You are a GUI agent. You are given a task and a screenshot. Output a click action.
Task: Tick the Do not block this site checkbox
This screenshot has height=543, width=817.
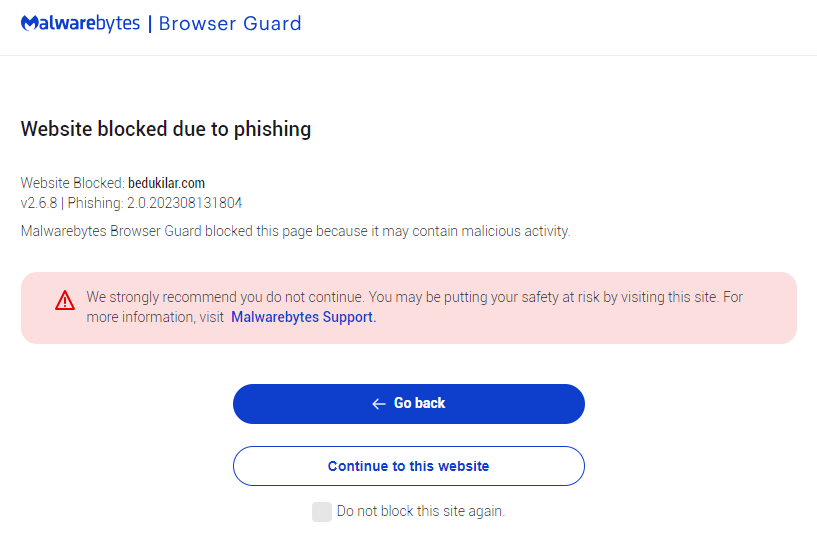point(321,512)
